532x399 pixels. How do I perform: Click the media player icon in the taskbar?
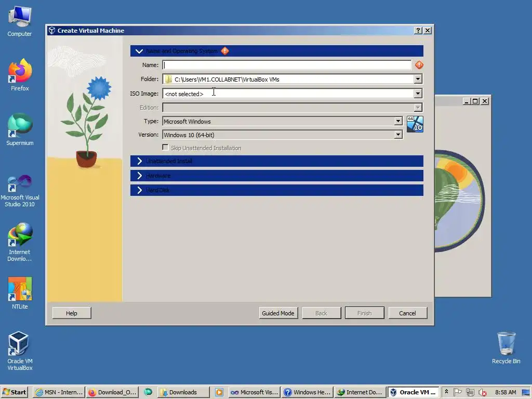pyautogui.click(x=219, y=392)
